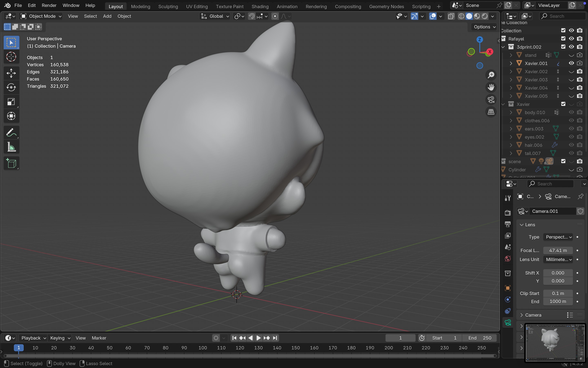Toggle viewport overlays button
Image resolution: width=588 pixels, height=368 pixels.
coord(433,16)
